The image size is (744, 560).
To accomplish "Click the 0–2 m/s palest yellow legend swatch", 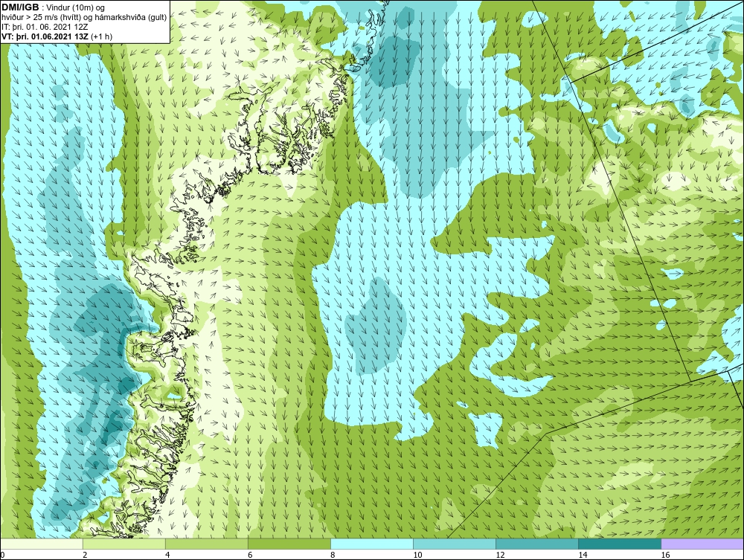I will tap(41, 544).
